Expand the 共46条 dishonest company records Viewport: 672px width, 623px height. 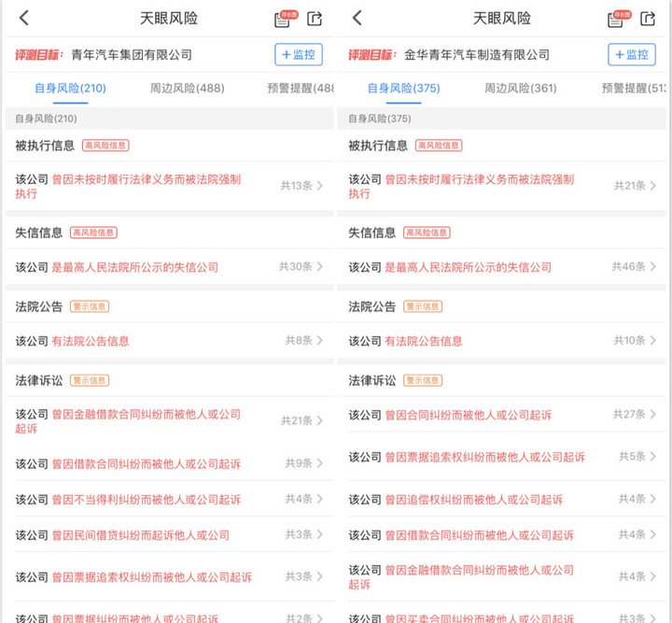tap(634, 267)
